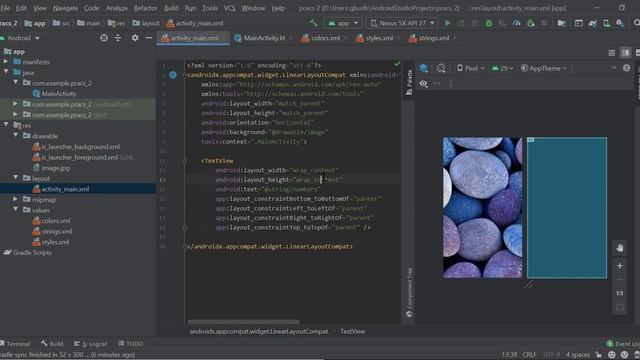
Task: Hide the Project panel with minus icon
Action: (149, 38)
